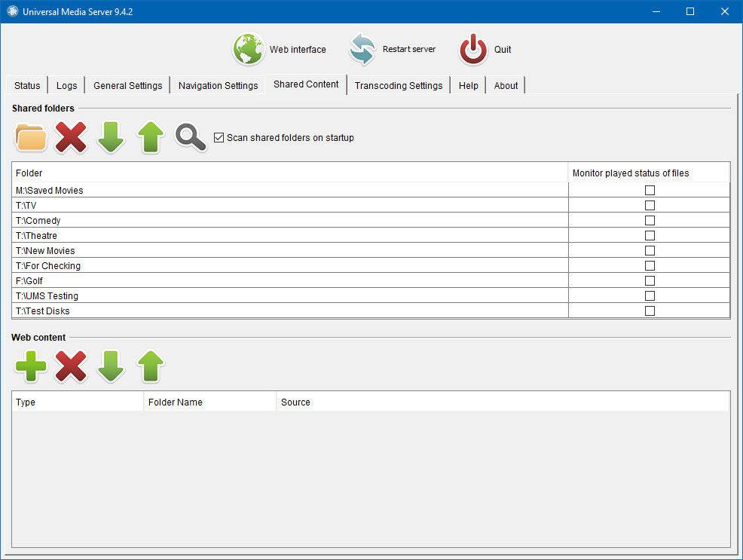Tick monitor checkbox for T:\New Movies
The width and height of the screenshot is (743, 560).
[650, 251]
